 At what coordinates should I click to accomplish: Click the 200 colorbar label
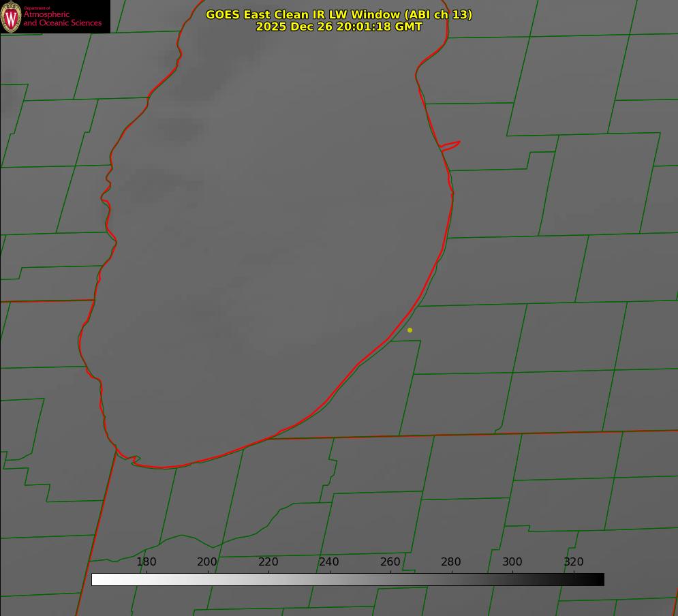pos(207,561)
